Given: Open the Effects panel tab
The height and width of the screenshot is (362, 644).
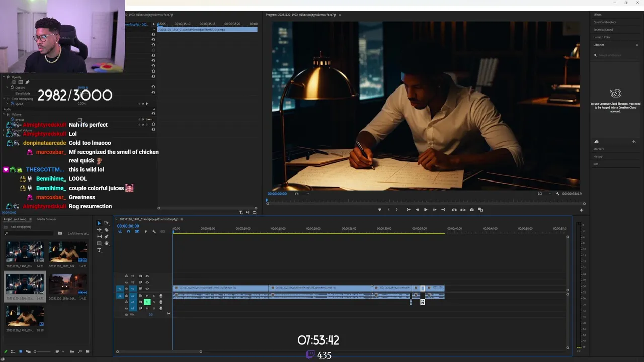Looking at the screenshot, I should point(597,15).
